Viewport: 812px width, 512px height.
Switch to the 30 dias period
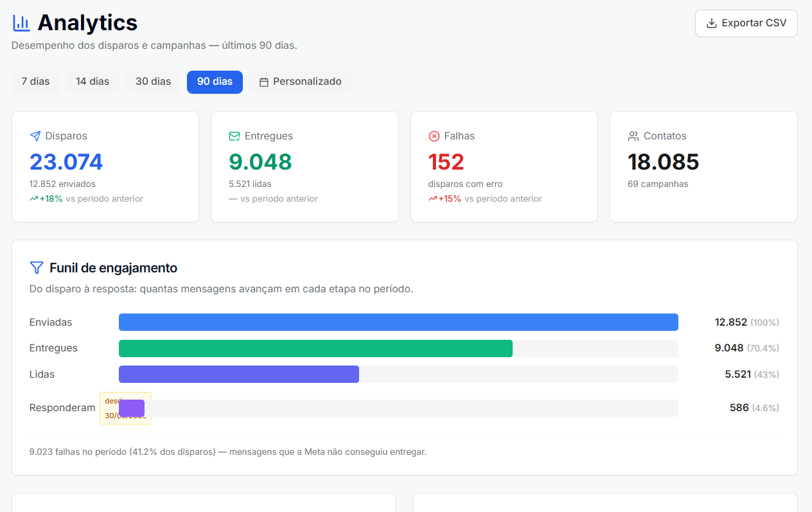pyautogui.click(x=153, y=82)
